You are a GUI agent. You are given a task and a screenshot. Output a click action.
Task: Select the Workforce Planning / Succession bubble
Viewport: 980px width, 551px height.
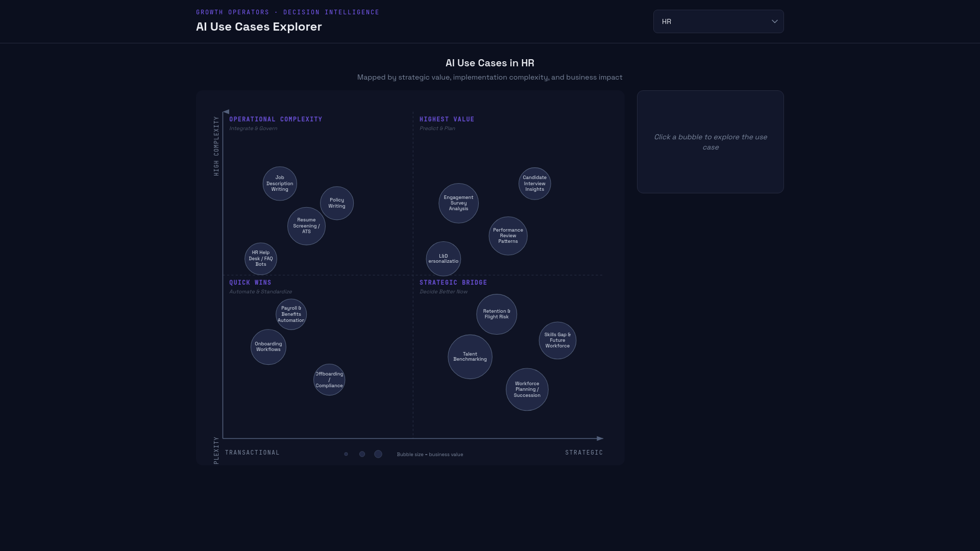coord(527,389)
